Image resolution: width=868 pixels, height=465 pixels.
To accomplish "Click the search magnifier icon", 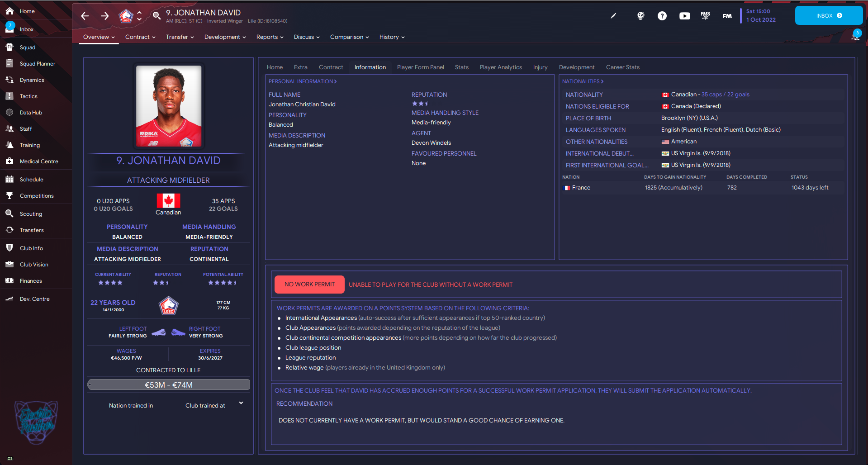I will click(157, 16).
